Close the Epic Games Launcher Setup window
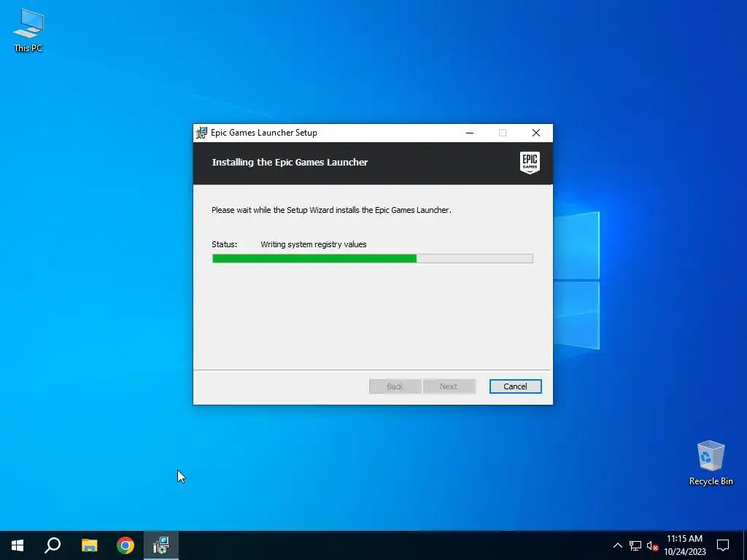Viewport: 747px width, 560px height. click(536, 133)
